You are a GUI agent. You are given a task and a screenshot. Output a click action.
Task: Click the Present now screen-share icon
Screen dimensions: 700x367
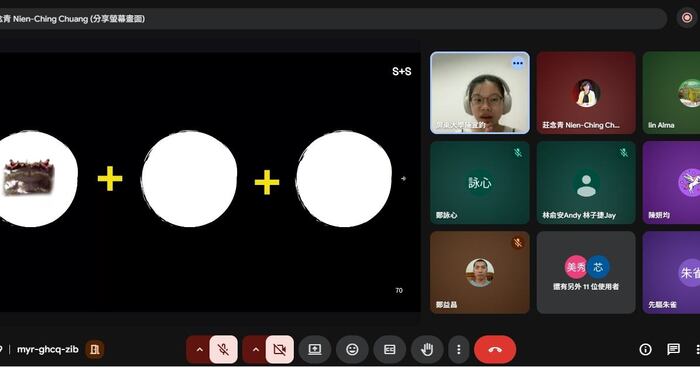click(x=315, y=349)
